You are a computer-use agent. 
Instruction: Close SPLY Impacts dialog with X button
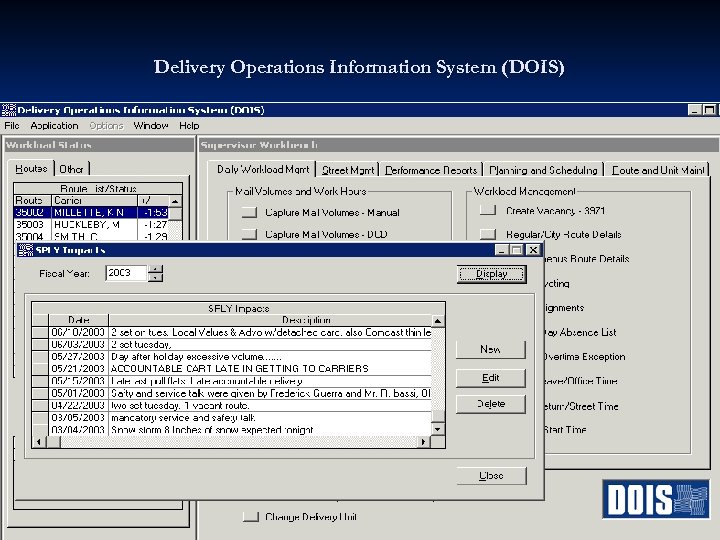533,250
